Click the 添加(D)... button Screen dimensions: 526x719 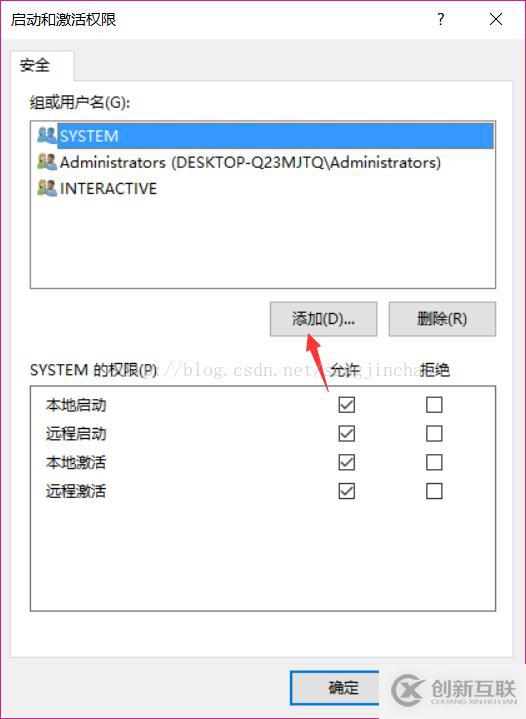point(323,319)
